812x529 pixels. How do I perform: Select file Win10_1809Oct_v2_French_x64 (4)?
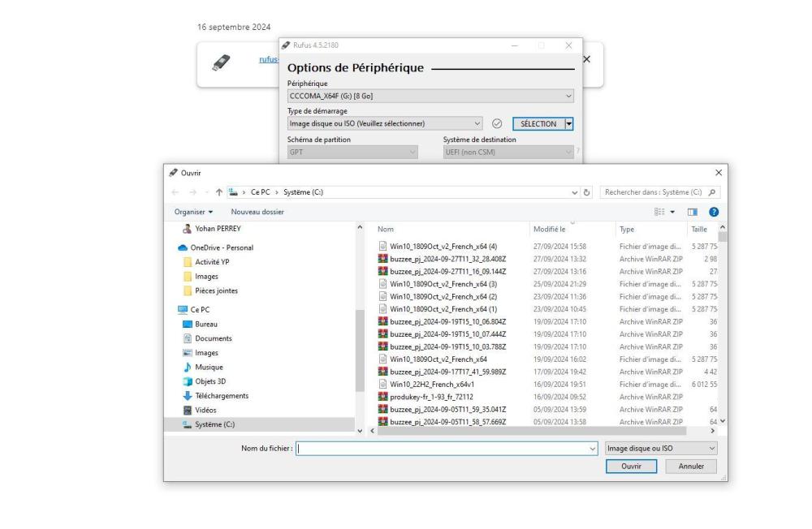(443, 247)
